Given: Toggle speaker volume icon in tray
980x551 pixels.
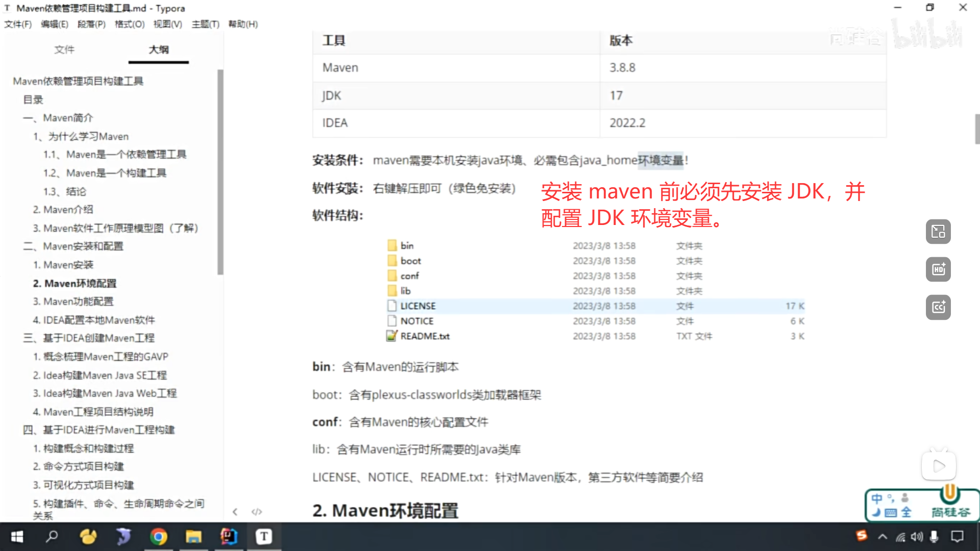Looking at the screenshot, I should [x=917, y=537].
